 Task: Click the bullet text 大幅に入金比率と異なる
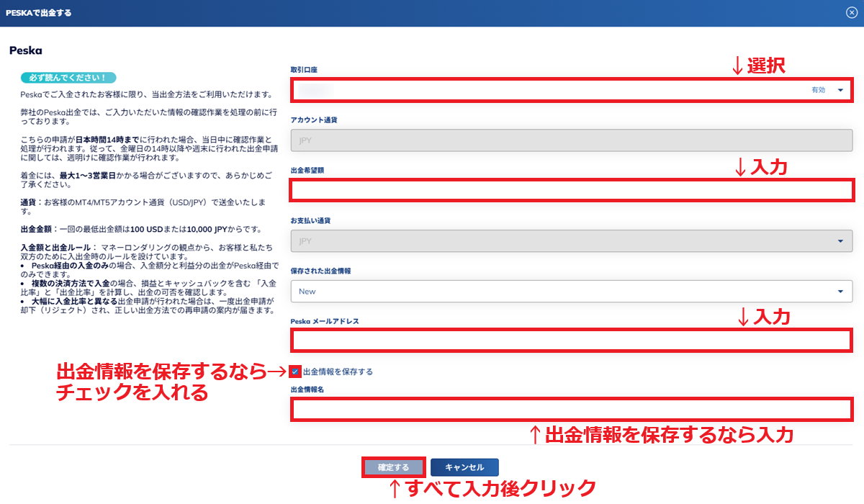click(x=74, y=301)
